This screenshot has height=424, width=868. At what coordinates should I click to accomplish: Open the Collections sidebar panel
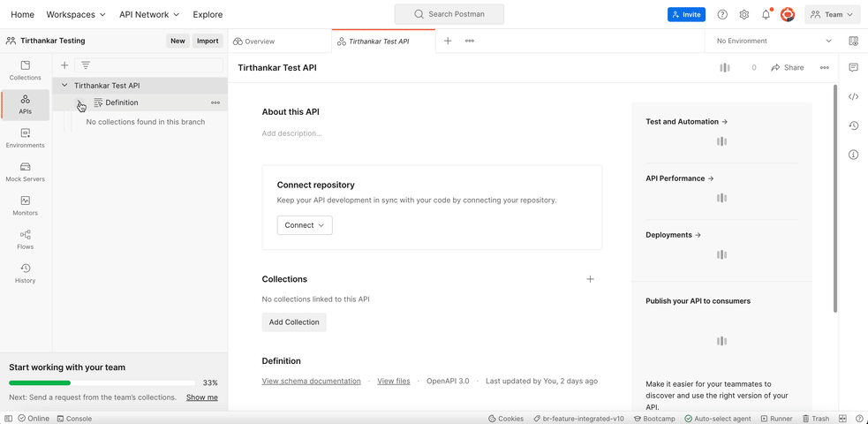click(x=25, y=70)
